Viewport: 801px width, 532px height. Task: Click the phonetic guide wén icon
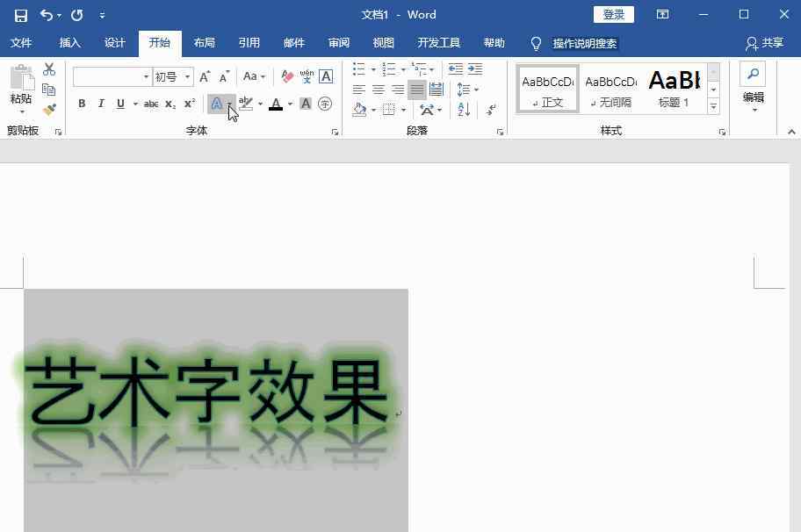pyautogui.click(x=307, y=77)
